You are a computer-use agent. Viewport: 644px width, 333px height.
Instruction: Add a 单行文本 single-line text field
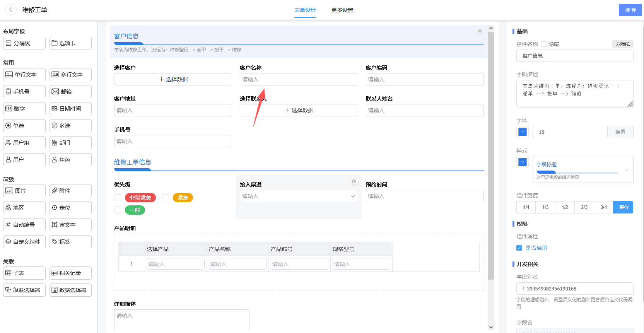pyautogui.click(x=24, y=75)
